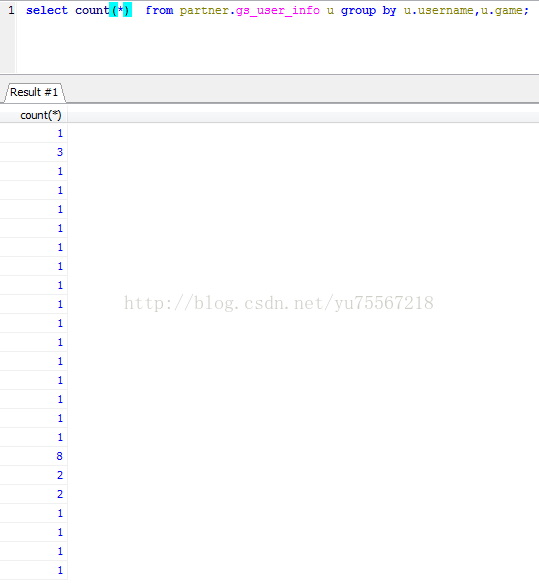This screenshot has width=539, height=585.
Task: Click 'gs_user_info' table name in the query
Action: (x=278, y=10)
